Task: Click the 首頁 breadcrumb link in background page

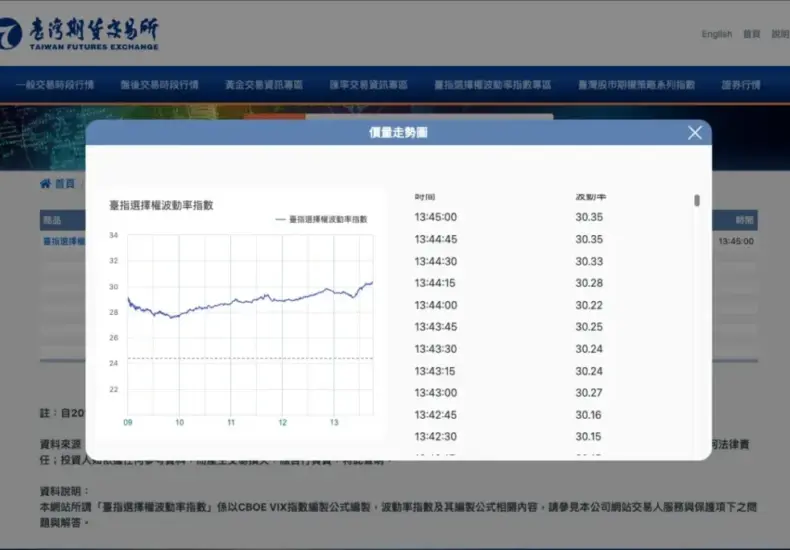Action: click(64, 184)
